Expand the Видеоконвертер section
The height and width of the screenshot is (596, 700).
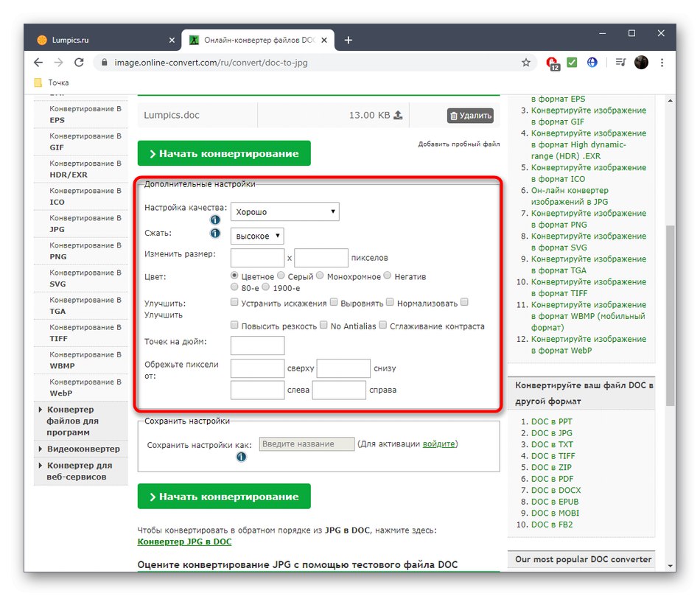tap(80, 449)
